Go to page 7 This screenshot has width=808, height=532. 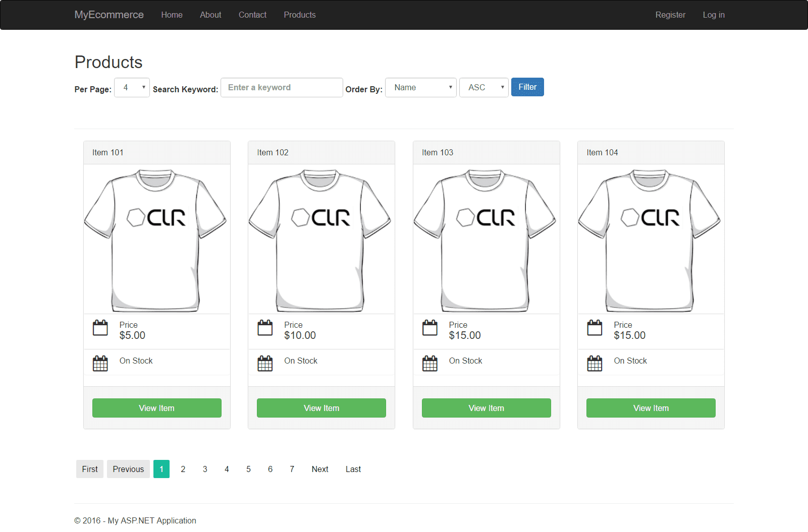(x=292, y=469)
